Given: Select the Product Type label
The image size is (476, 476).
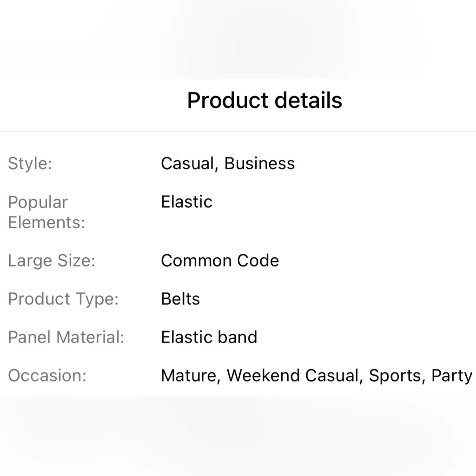Looking at the screenshot, I should click(x=63, y=299).
